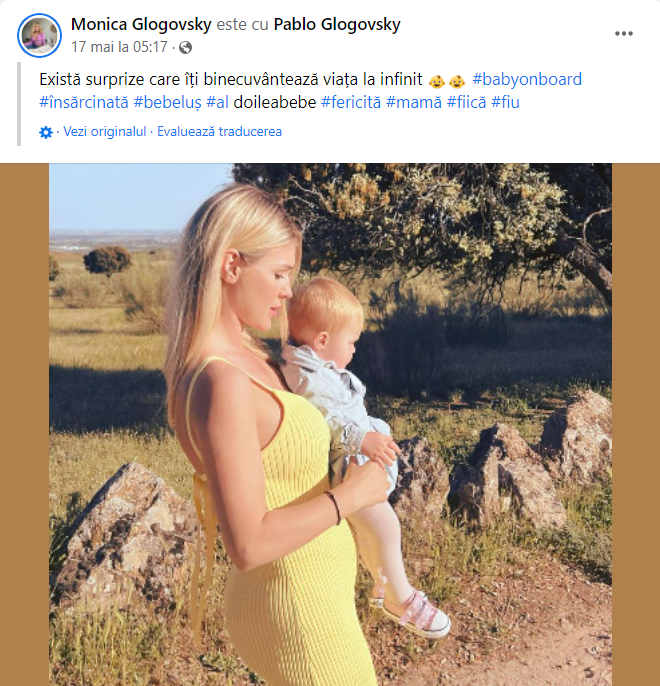The image size is (660, 686).
Task: Click the #fiu hashtag
Action: 506,102
